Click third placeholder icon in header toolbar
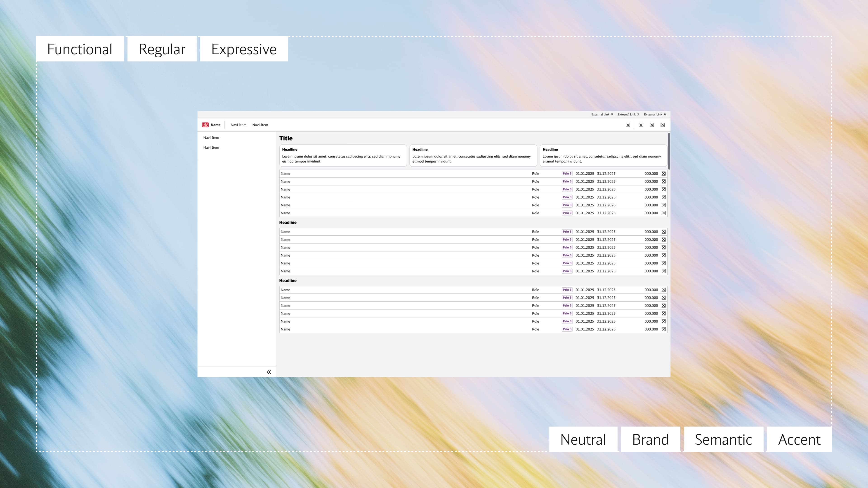The width and height of the screenshot is (868, 488). coord(652,125)
